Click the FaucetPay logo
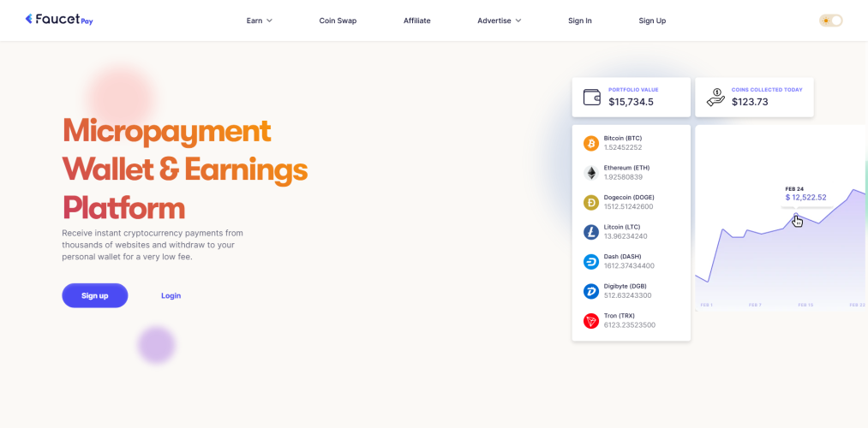The height and width of the screenshot is (428, 868). (58, 20)
